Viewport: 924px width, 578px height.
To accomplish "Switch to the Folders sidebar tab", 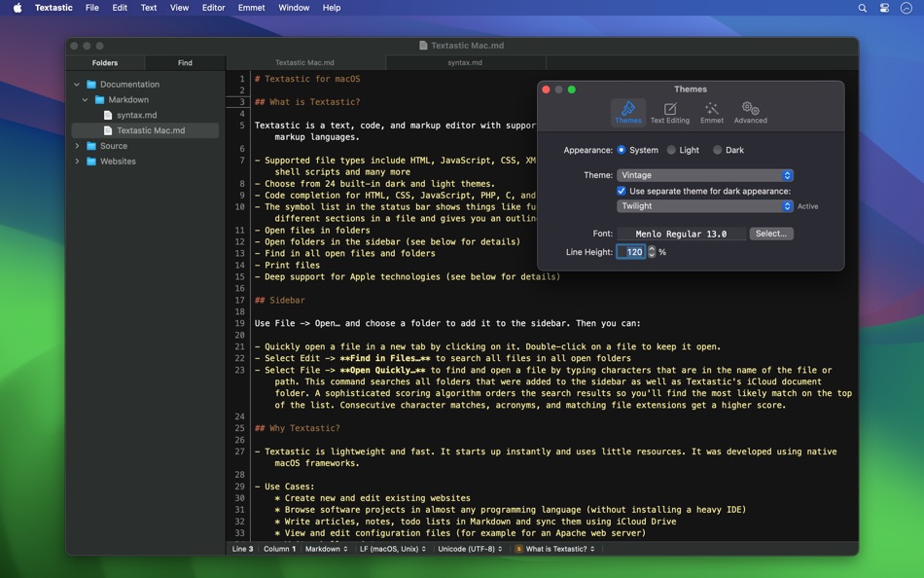I will tap(105, 62).
